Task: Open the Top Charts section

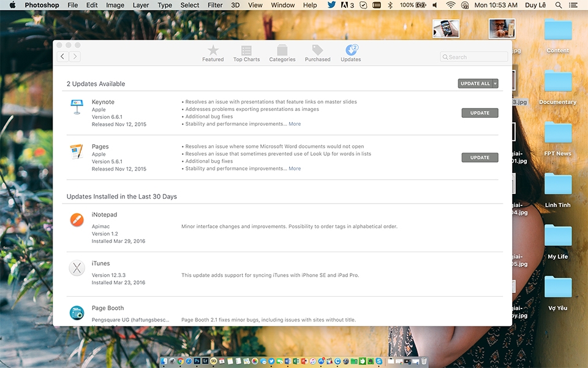Action: (246, 53)
